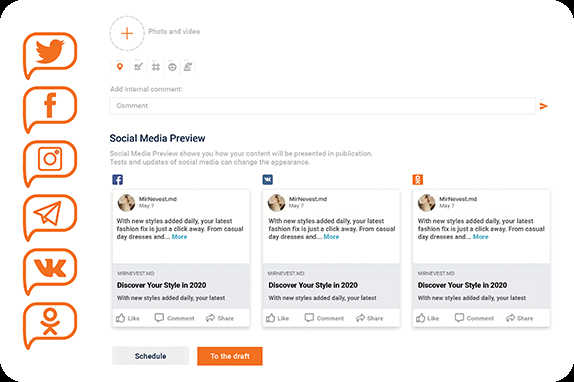574x382 pixels.
Task: Click Comment in the Facebook preview card
Action: (x=175, y=318)
